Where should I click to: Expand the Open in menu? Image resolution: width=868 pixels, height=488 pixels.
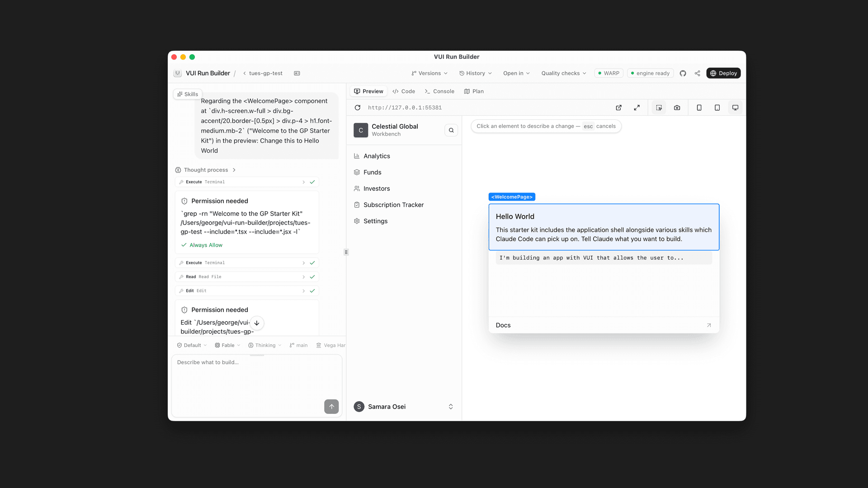tap(516, 73)
